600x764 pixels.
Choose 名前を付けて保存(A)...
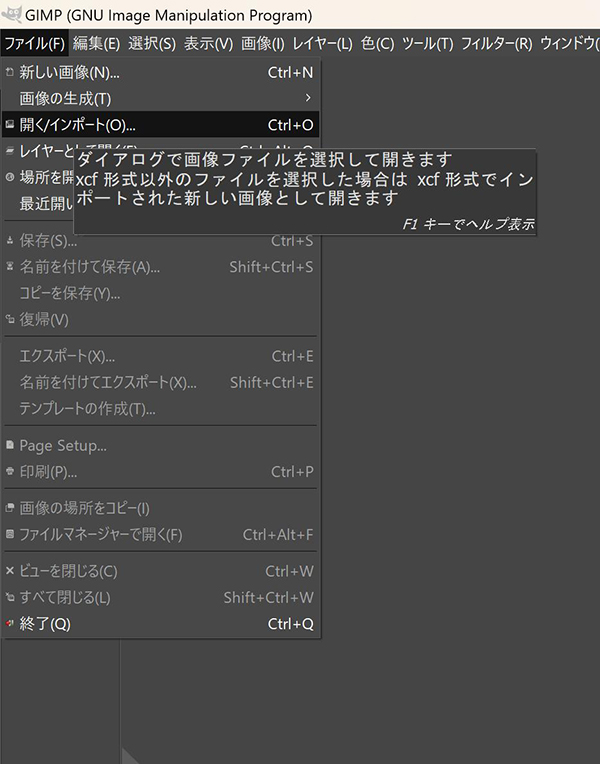(160, 267)
